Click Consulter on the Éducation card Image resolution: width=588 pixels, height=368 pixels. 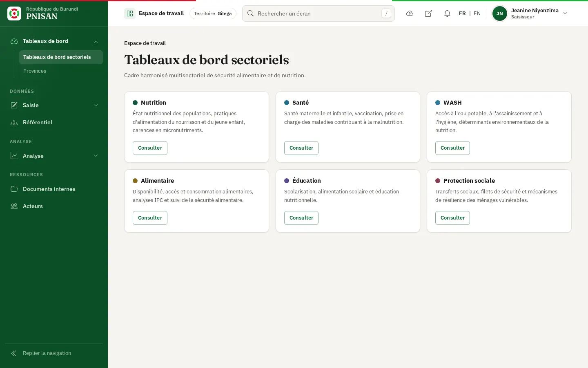pyautogui.click(x=301, y=218)
